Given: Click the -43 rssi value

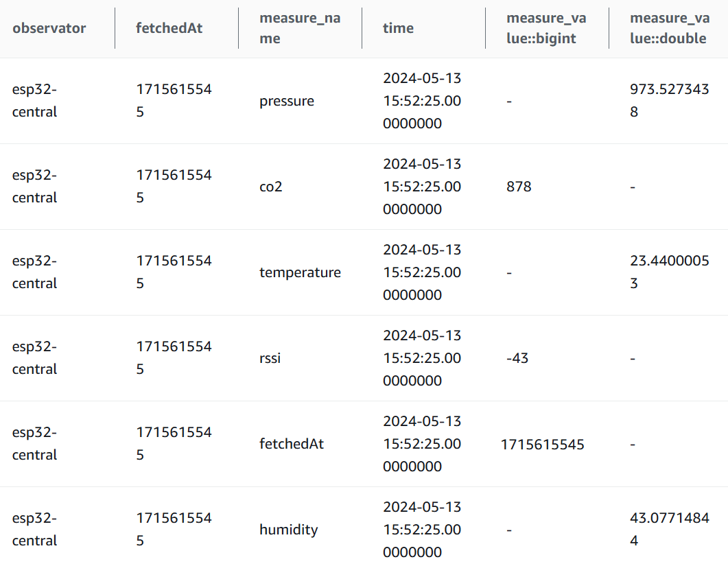Looking at the screenshot, I should click(x=517, y=358).
